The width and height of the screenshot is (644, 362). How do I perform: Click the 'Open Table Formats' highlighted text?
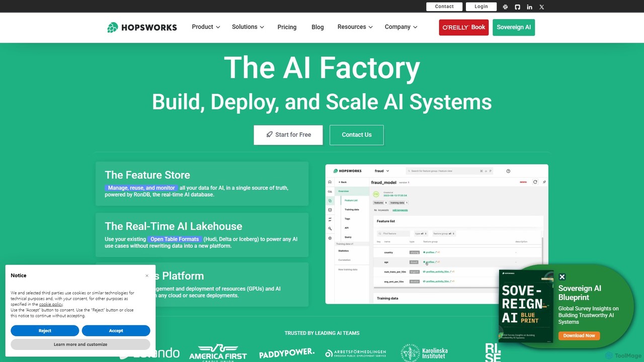(x=175, y=239)
